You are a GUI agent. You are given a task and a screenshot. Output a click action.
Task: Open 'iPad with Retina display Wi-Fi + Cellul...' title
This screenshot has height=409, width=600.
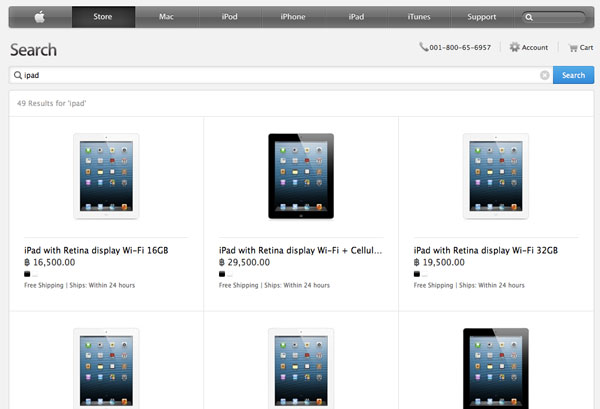300,250
